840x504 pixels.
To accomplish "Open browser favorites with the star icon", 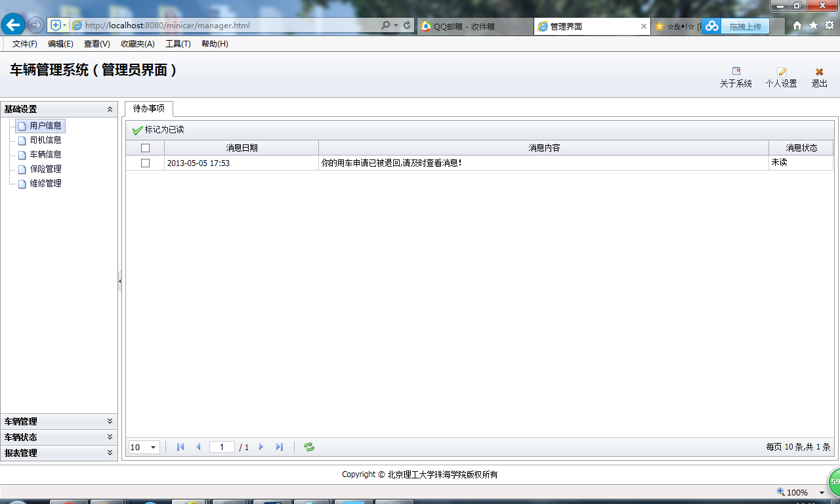I will coord(812,24).
